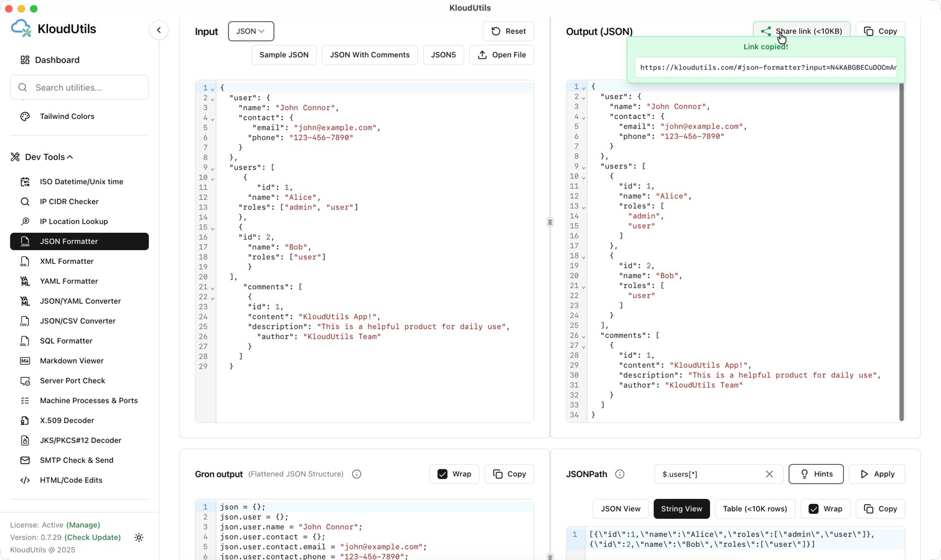Open the JSON input format dropdown
This screenshot has height=560, width=941.
251,31
